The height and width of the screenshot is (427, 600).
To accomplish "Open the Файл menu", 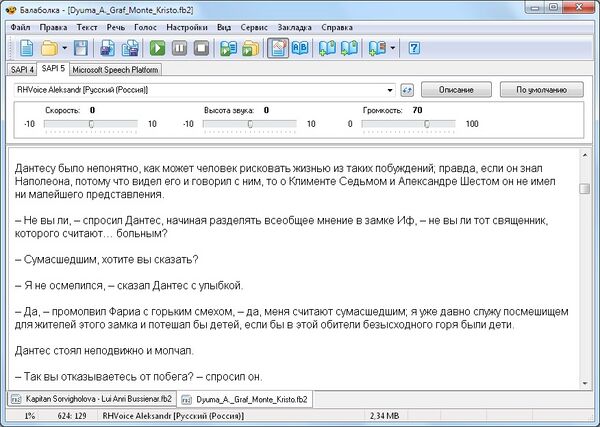I will (20, 28).
